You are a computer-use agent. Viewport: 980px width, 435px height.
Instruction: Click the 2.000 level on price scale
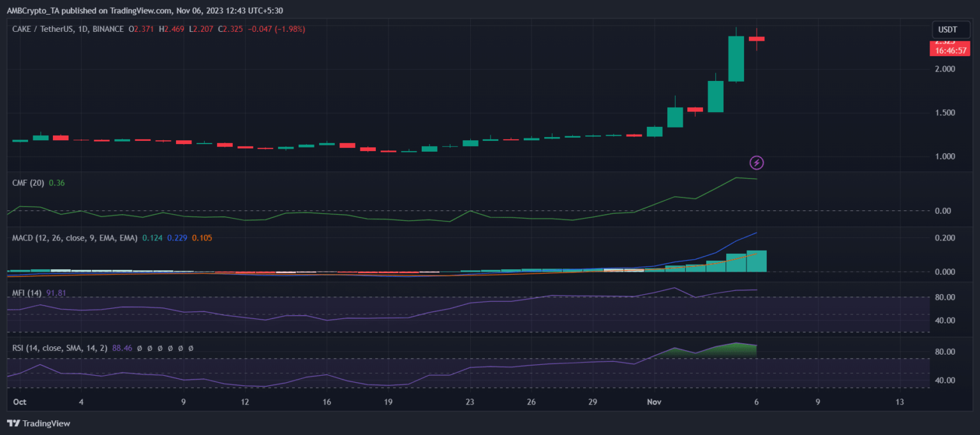point(945,69)
